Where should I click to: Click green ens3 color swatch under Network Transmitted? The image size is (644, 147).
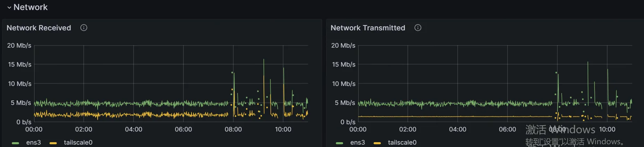point(339,143)
